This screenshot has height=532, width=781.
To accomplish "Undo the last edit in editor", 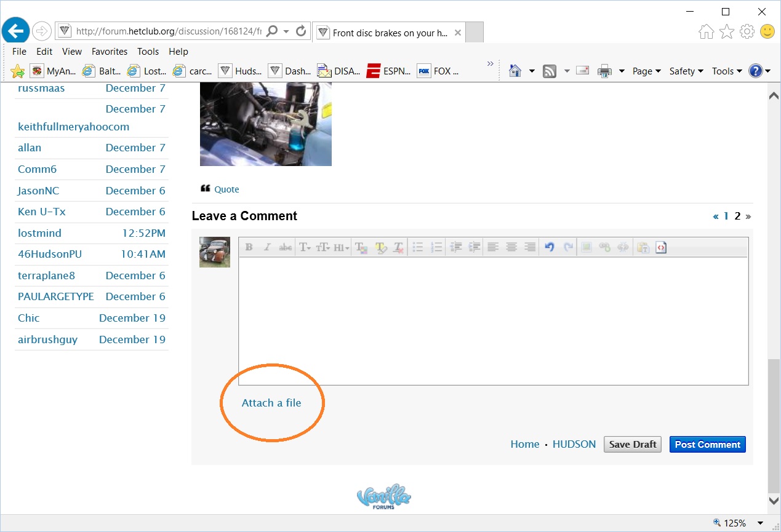I will 550,247.
